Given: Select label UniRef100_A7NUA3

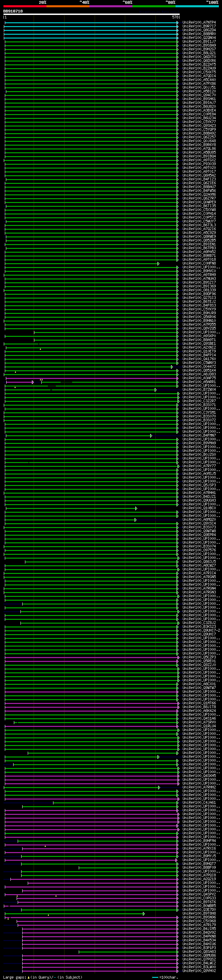Looking at the screenshot, I should pos(199,279).
